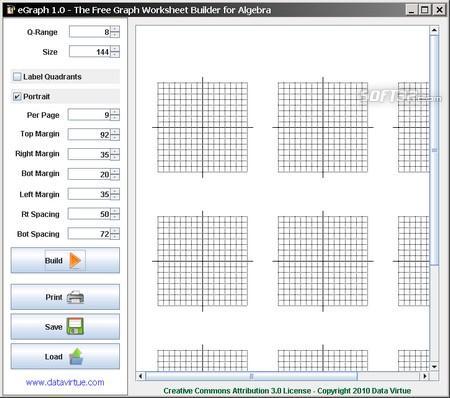Viewport: 450px width, 398px height.
Task: Maximize the eGraph window
Action: click(425, 10)
